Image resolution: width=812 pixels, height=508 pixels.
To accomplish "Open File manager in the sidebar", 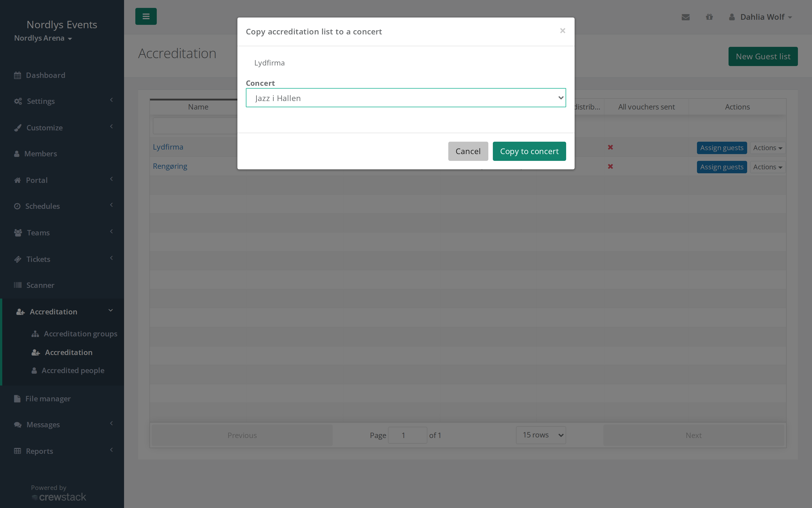I will tap(62, 399).
